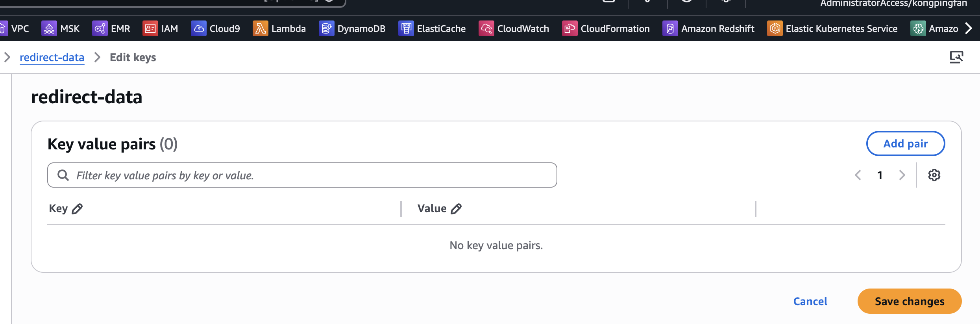The height and width of the screenshot is (324, 980).
Task: Click the Add pair button
Action: pyautogui.click(x=905, y=143)
